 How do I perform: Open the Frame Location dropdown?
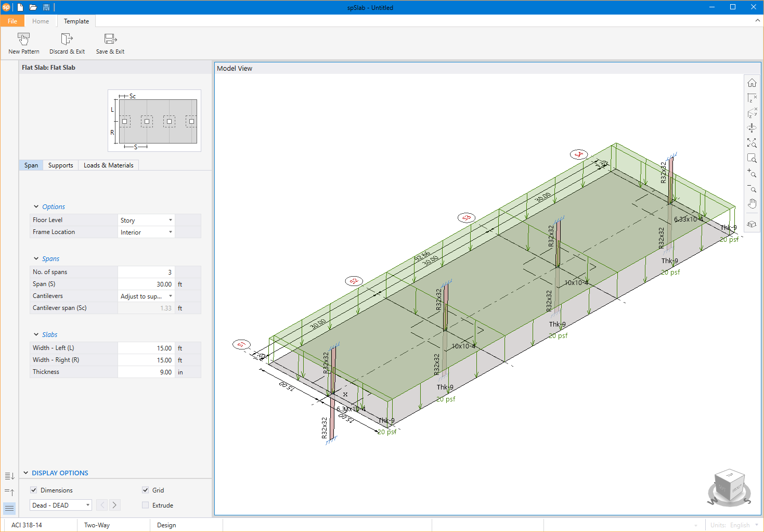coord(146,232)
